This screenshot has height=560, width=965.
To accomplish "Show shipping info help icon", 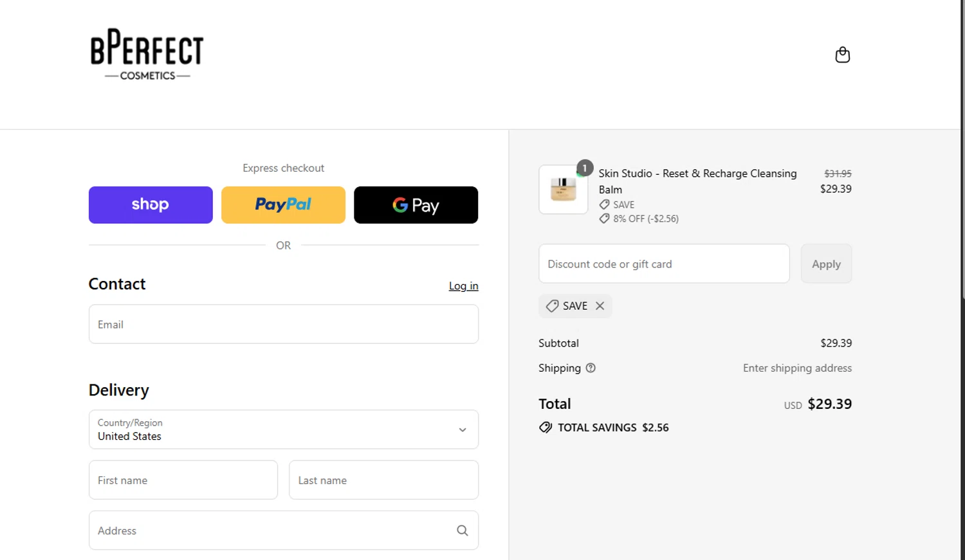I will tap(591, 368).
